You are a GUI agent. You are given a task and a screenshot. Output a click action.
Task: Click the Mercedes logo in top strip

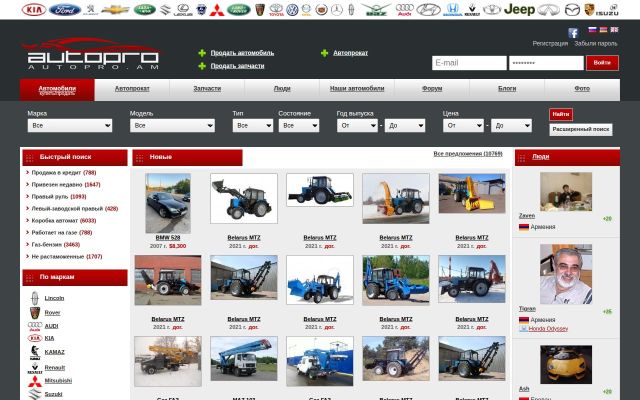337,10
